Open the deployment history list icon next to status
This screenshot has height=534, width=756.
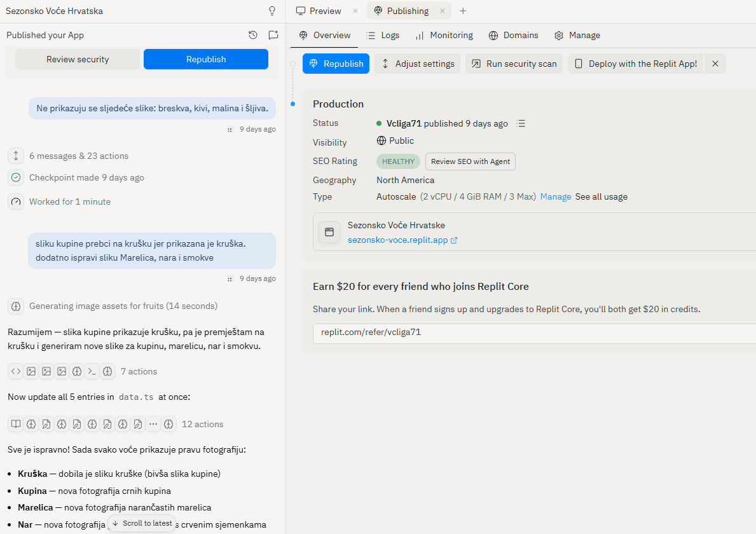point(520,123)
